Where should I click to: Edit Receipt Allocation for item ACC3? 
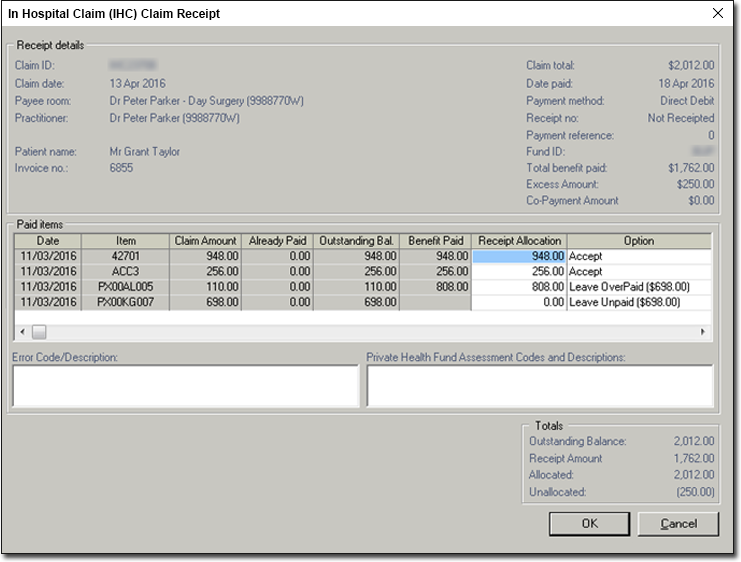coord(518,271)
